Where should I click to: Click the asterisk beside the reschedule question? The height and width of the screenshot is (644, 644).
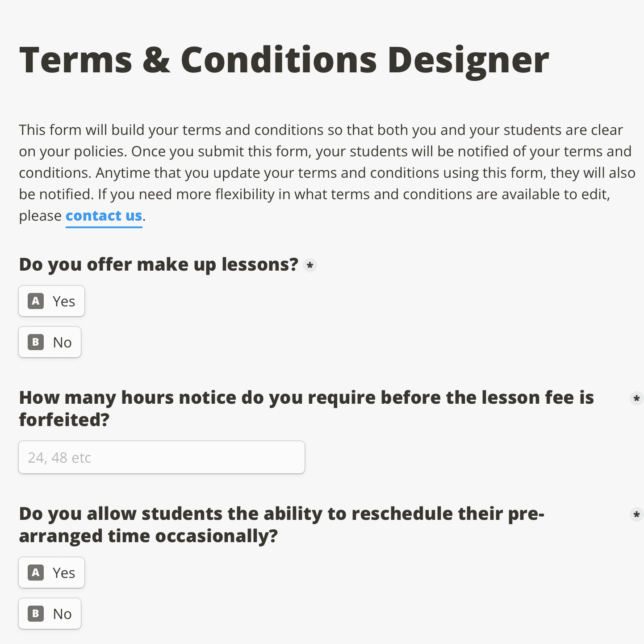coord(637,514)
